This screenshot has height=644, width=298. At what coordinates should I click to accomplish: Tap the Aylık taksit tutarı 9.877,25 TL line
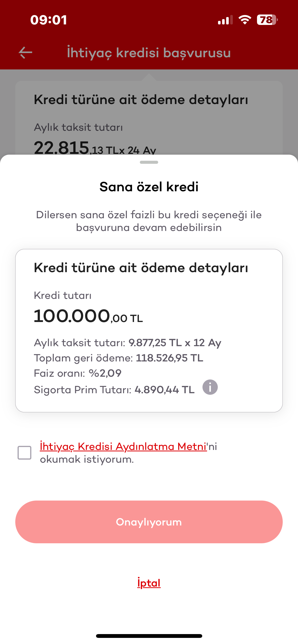127,343
